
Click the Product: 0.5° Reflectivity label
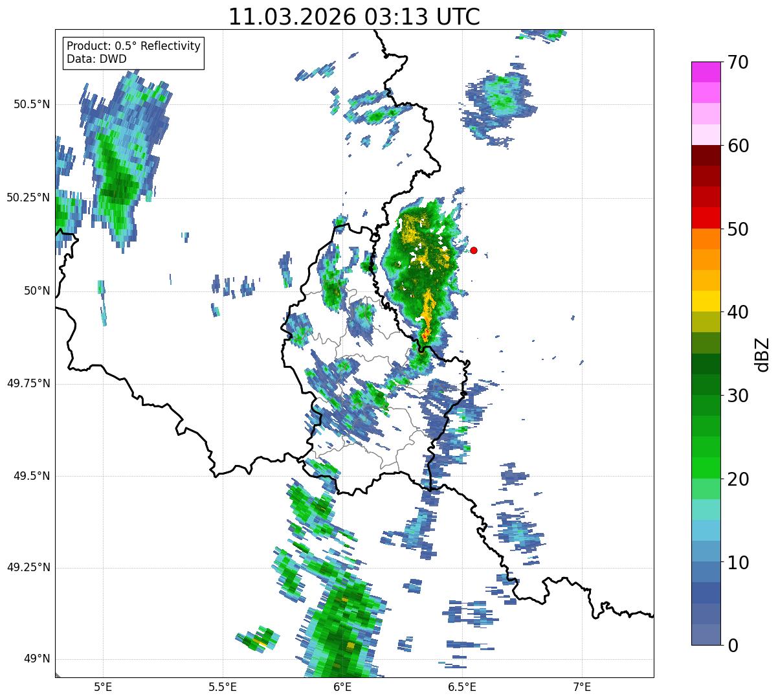(134, 47)
